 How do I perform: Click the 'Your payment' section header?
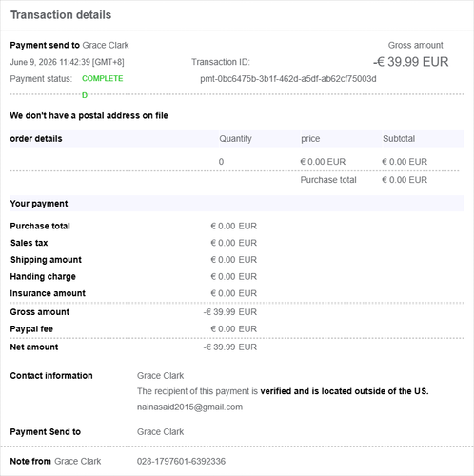tap(39, 204)
